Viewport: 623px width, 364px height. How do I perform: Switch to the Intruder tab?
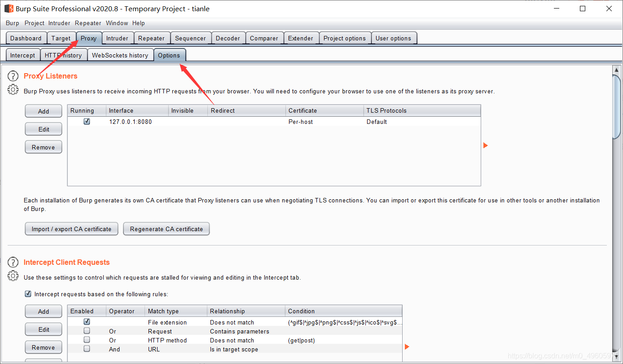click(x=117, y=38)
